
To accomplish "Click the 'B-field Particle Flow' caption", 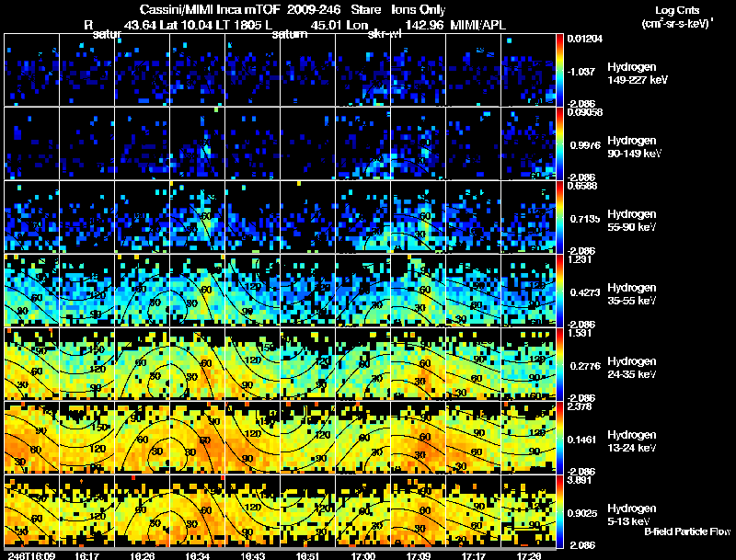I will coord(687,531).
